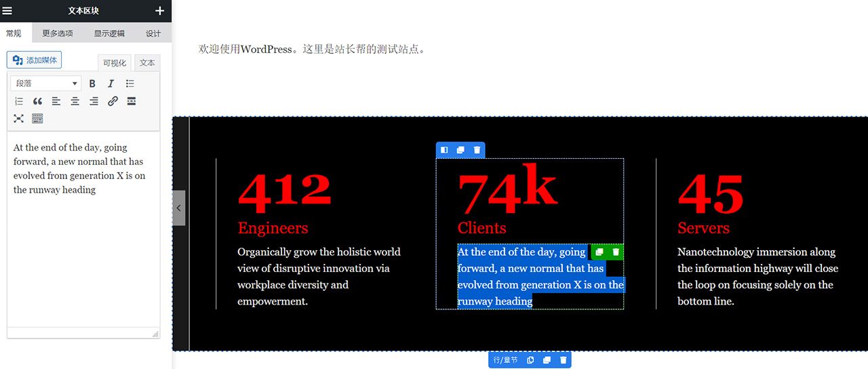Screen dimensions: 868x369
Task: Delete the text block via green trash icon
Action: pyautogui.click(x=616, y=252)
